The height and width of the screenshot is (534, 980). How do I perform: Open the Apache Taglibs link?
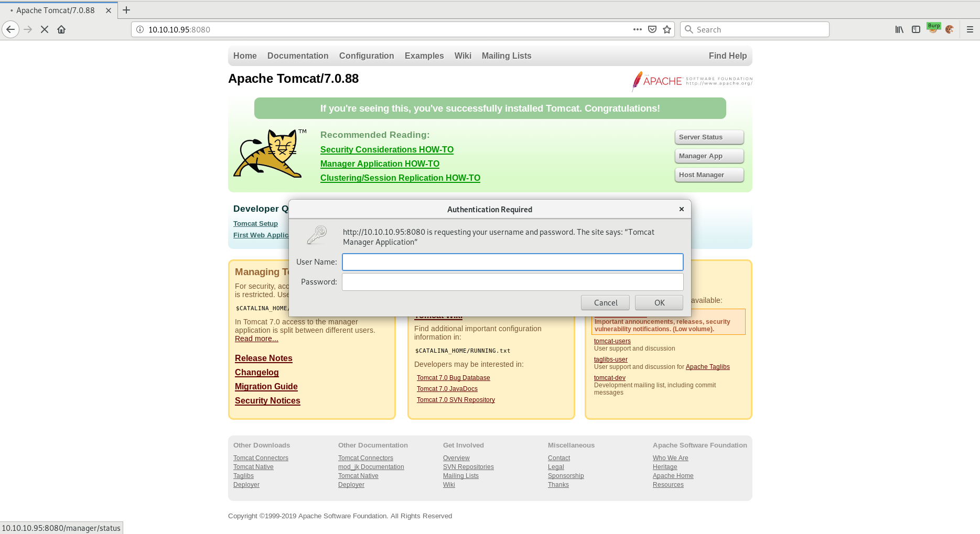tap(707, 367)
